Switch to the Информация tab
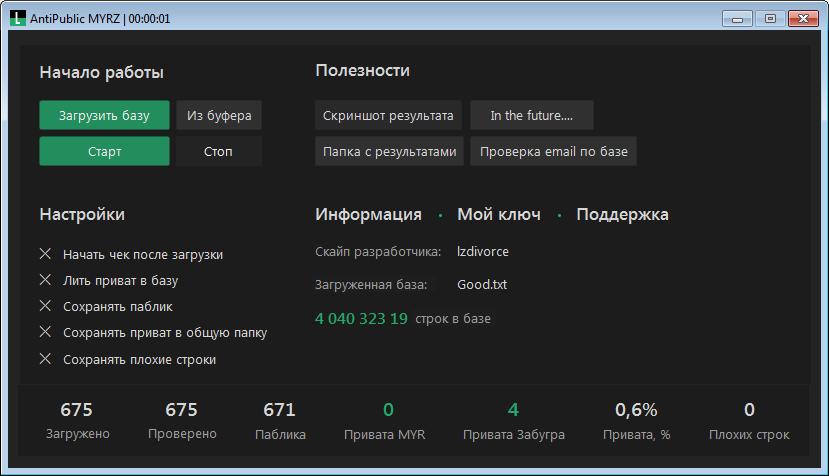The height and width of the screenshot is (476, 829). tap(368, 215)
